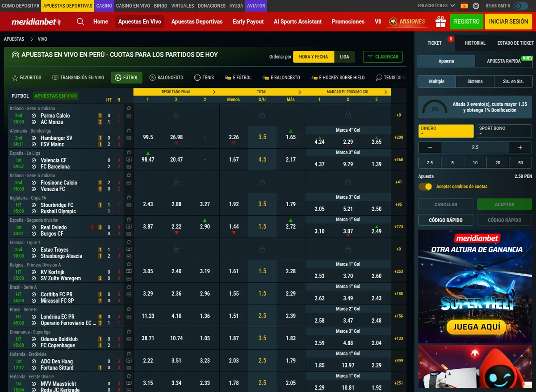
Task: Expand +360 more markets for Valencia CF
Action: (398, 160)
